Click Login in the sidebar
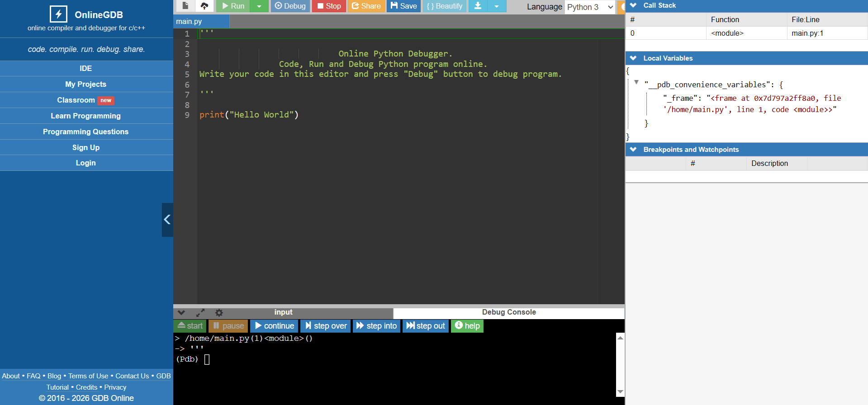Viewport: 868px width, 405px height. pos(86,163)
